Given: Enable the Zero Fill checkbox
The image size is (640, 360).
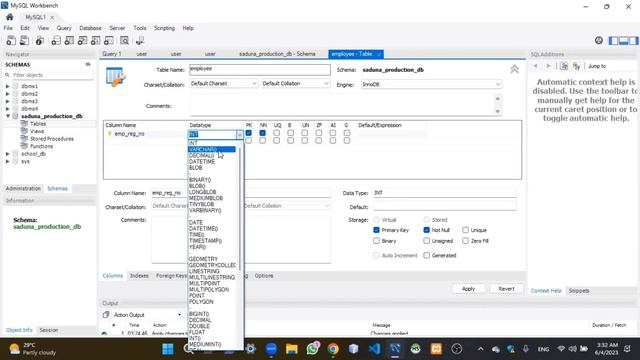Looking at the screenshot, I should click(x=465, y=241).
